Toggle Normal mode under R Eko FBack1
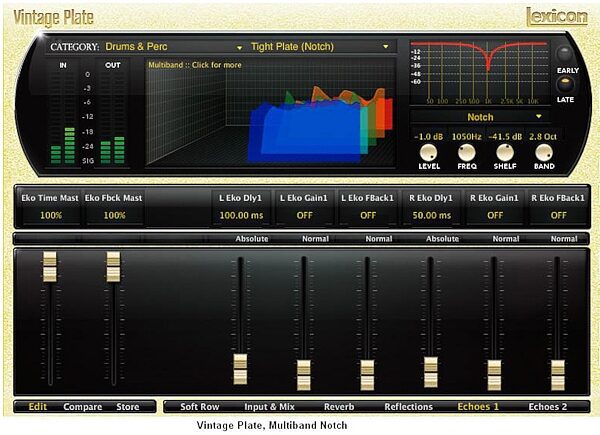The height and width of the screenshot is (435, 600). [x=564, y=239]
